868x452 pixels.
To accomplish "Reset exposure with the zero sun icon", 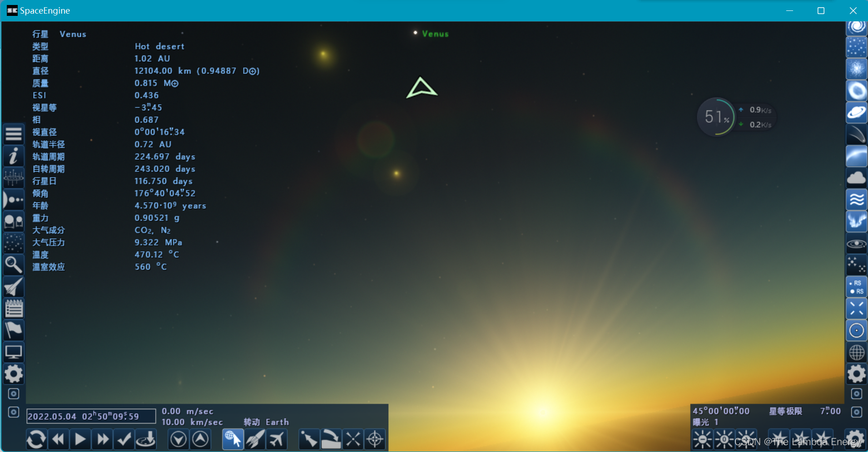I will click(724, 439).
